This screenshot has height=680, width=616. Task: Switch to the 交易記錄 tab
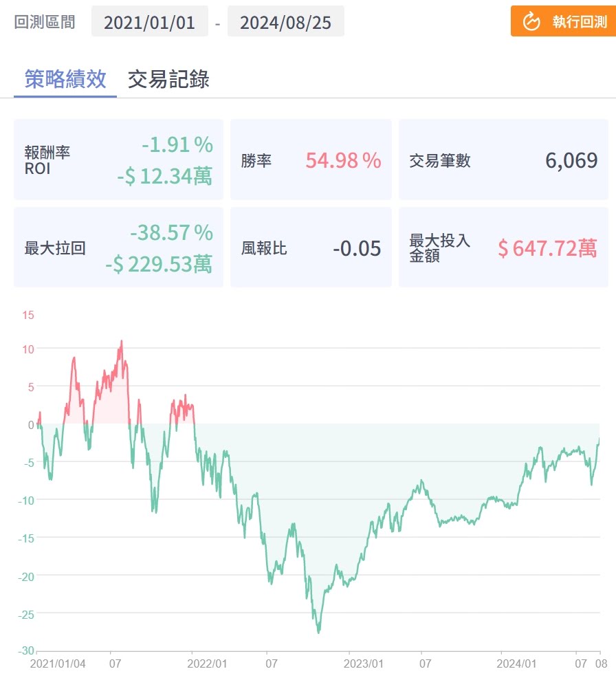(x=168, y=79)
